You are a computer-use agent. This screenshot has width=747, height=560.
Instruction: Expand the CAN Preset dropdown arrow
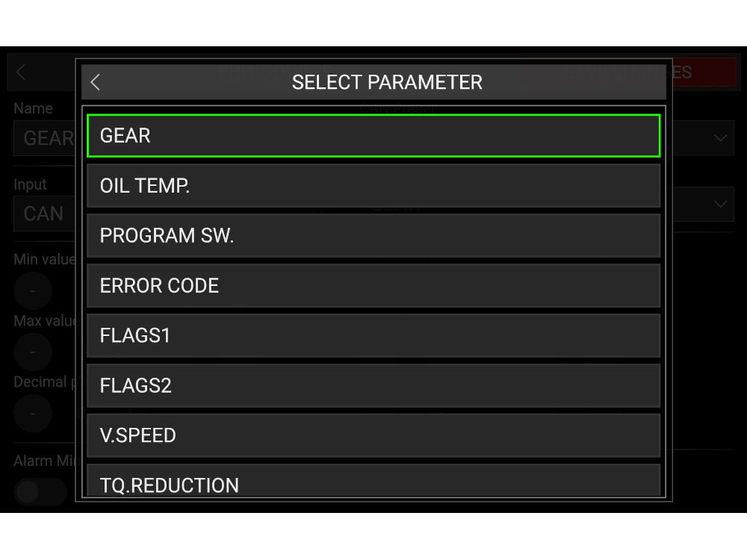[720, 138]
